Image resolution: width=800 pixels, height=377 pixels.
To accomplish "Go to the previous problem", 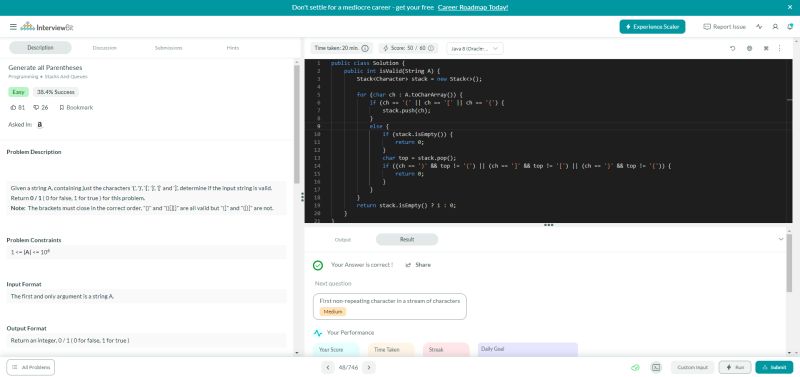I will pos(328,367).
